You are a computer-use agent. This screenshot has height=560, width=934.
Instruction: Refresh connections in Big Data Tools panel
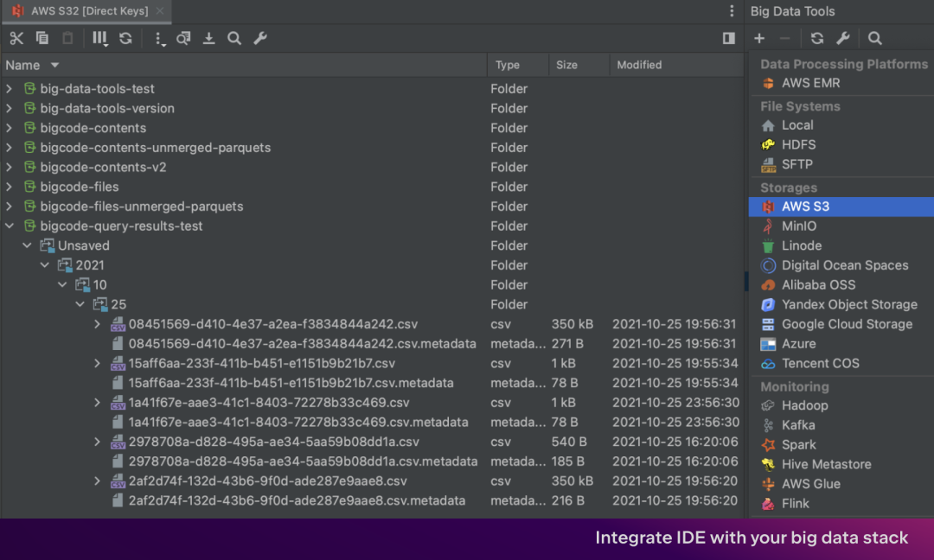816,38
